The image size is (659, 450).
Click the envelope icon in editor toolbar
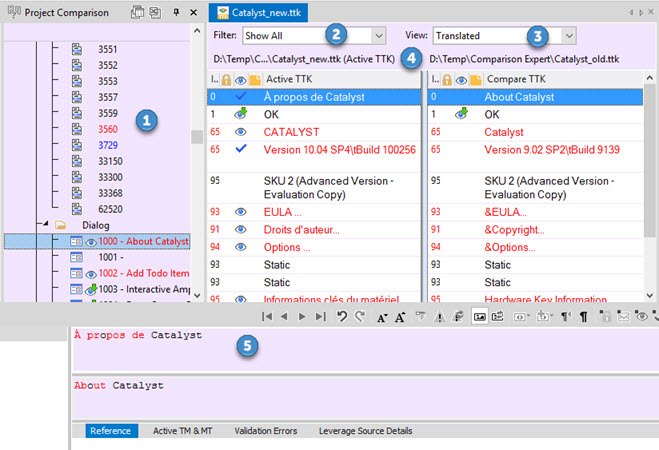point(623,316)
